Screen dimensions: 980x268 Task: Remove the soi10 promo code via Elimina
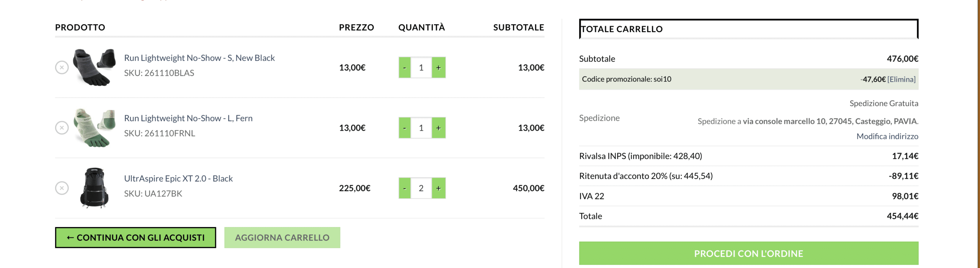(901, 79)
